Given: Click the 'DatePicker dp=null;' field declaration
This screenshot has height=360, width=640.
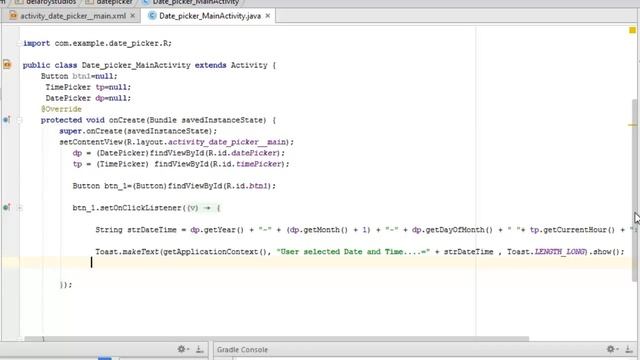Looking at the screenshot, I should 88,98.
